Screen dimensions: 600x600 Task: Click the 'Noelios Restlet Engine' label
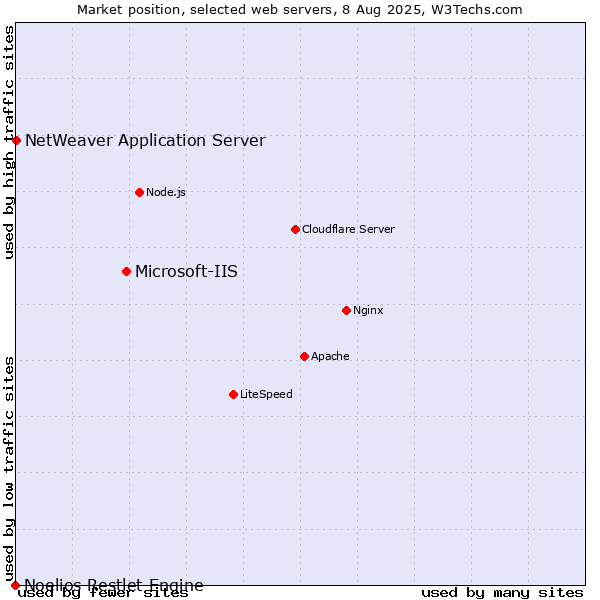pyautogui.click(x=114, y=585)
